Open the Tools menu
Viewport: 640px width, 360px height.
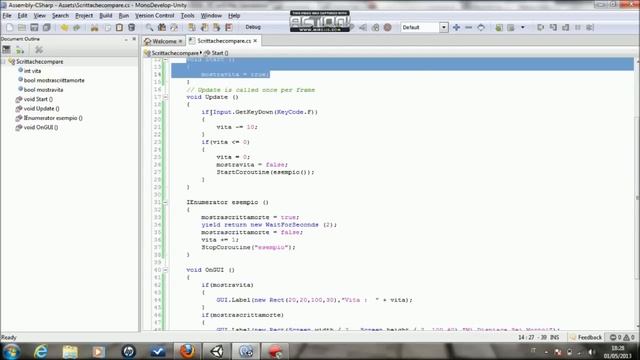(187, 16)
